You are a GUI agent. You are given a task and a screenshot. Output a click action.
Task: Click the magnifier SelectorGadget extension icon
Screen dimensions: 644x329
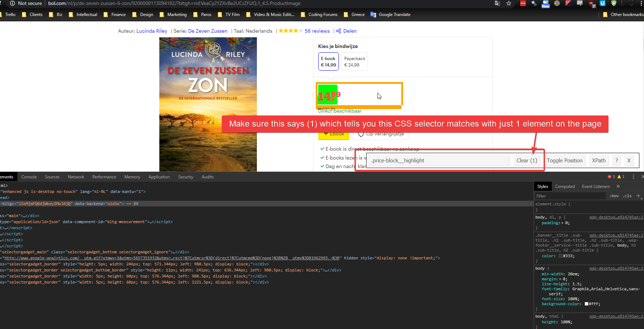tap(534, 3)
